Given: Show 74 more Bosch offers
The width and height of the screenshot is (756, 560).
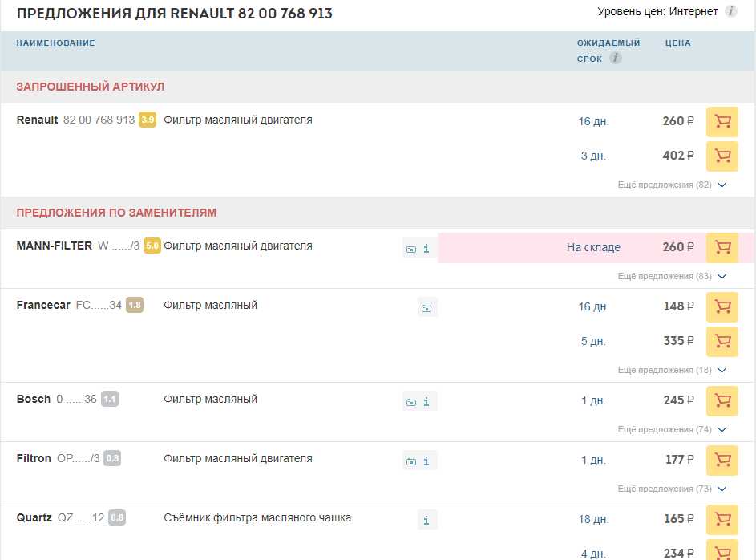Looking at the screenshot, I should point(672,429).
